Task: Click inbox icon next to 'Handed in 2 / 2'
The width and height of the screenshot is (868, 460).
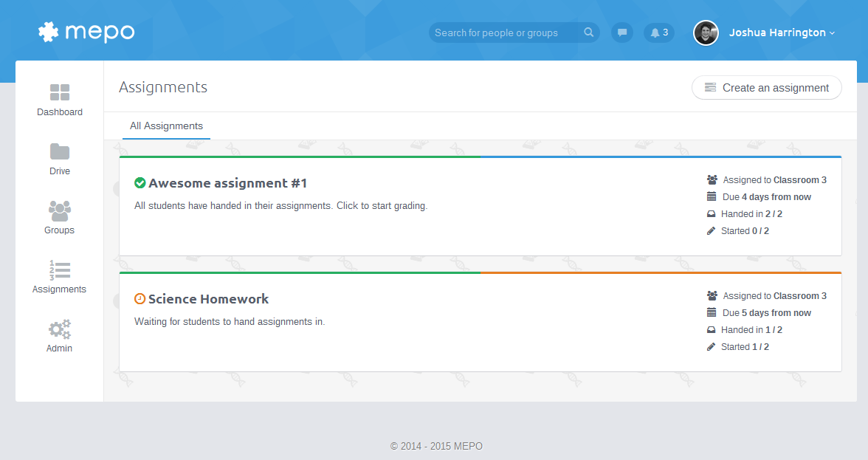Action: coord(712,213)
